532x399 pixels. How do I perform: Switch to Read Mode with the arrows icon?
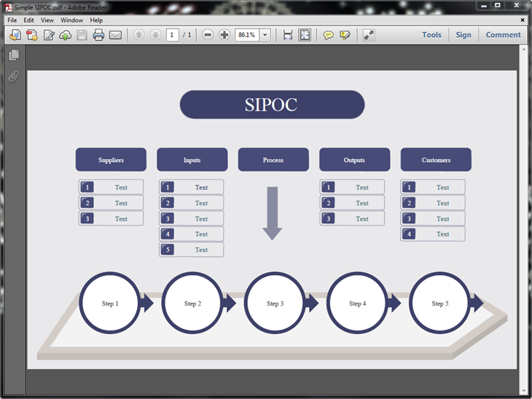(369, 34)
